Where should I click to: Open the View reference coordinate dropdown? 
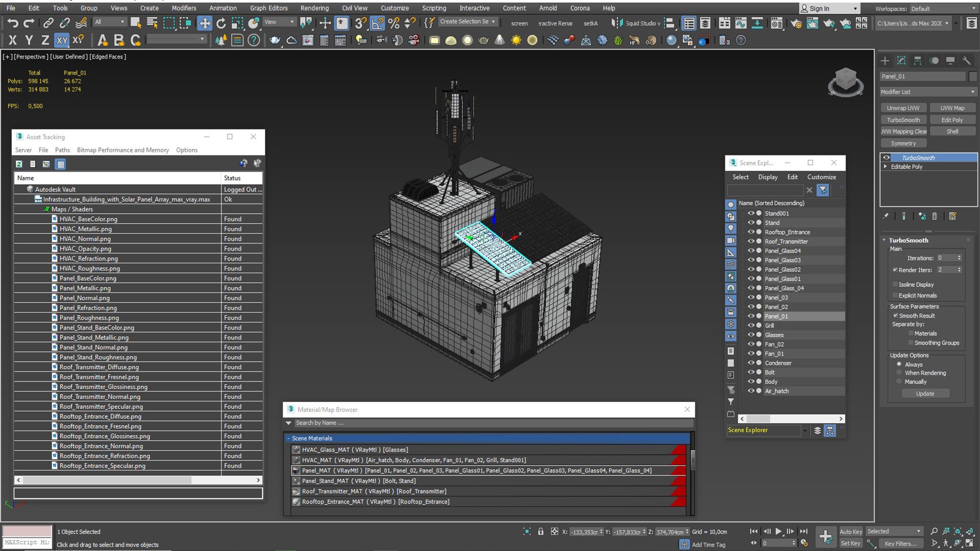coord(279,22)
